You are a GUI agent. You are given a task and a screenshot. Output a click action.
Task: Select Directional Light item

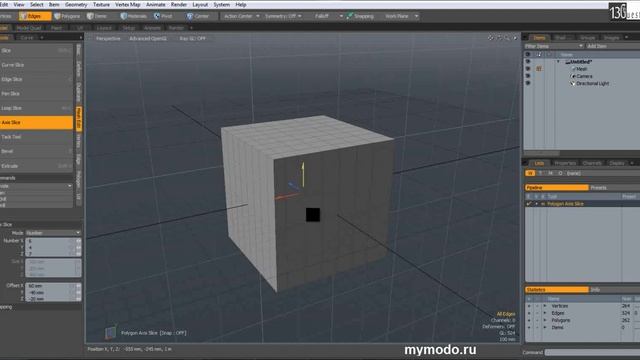tap(593, 83)
